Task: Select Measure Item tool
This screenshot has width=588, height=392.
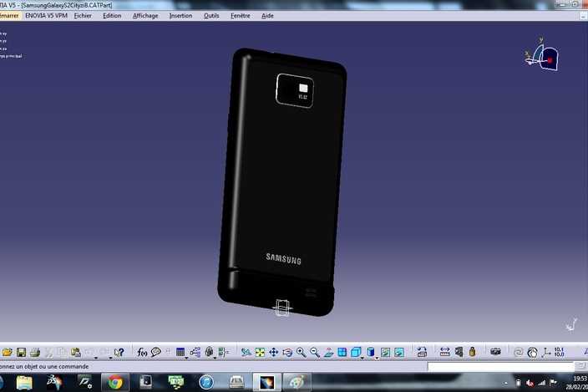Action: tap(459, 352)
